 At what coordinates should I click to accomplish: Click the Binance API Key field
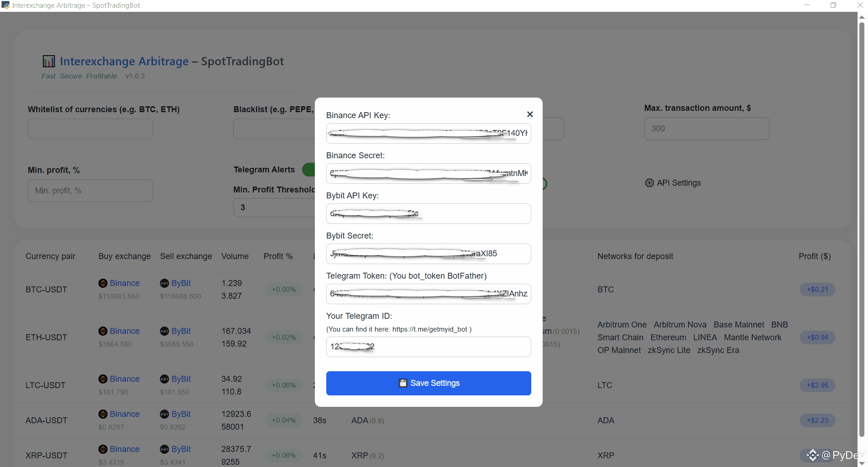[x=428, y=133]
